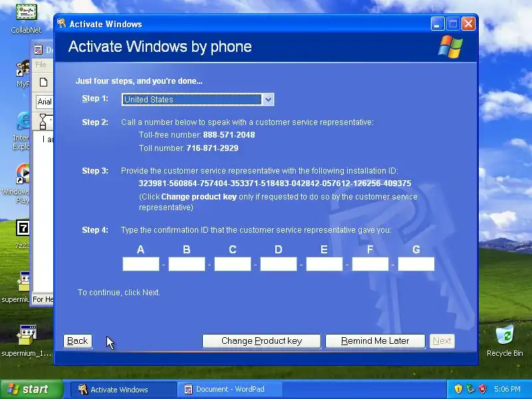Click the WordPad document icon in its title bar
The width and height of the screenshot is (532, 399).
click(38, 50)
